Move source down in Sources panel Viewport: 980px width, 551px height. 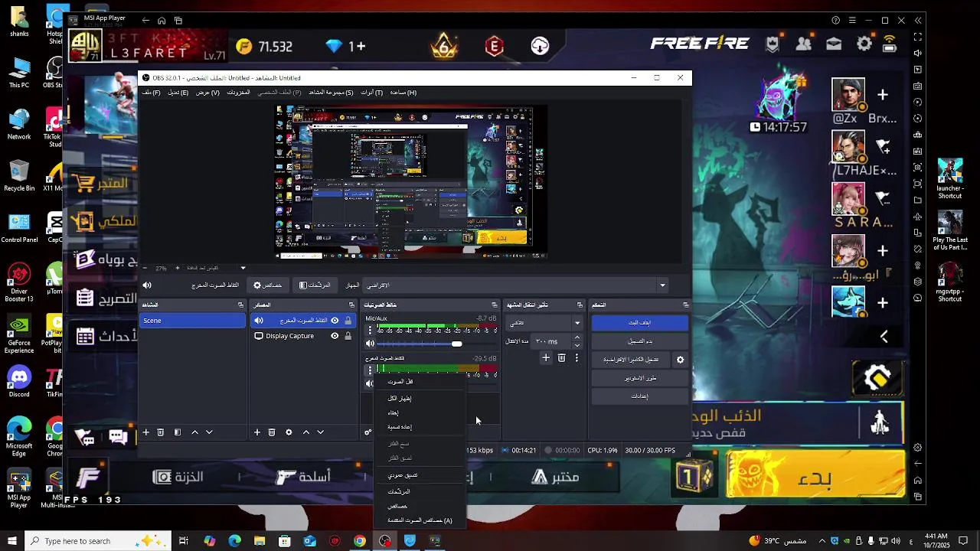tap(321, 432)
